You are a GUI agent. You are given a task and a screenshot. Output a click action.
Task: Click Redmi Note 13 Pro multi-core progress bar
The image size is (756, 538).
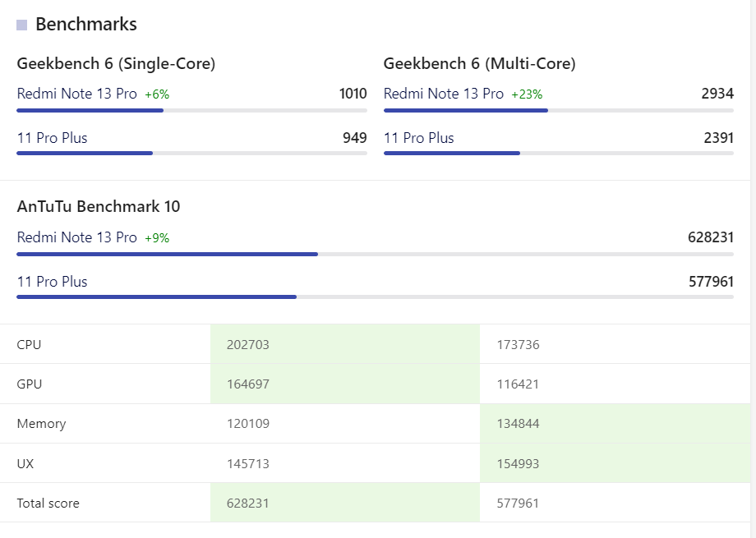pyautogui.click(x=559, y=110)
